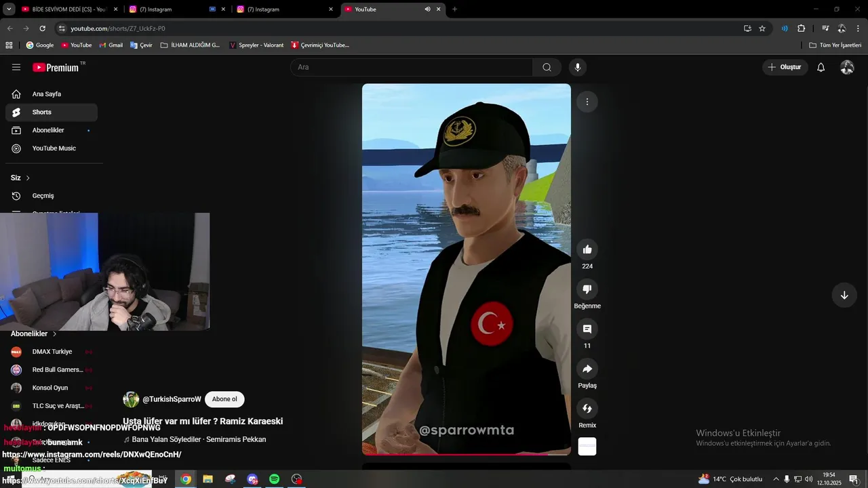This screenshot has height=488, width=868.
Task: Seek using the red Short progress bar
Action: tap(467, 453)
